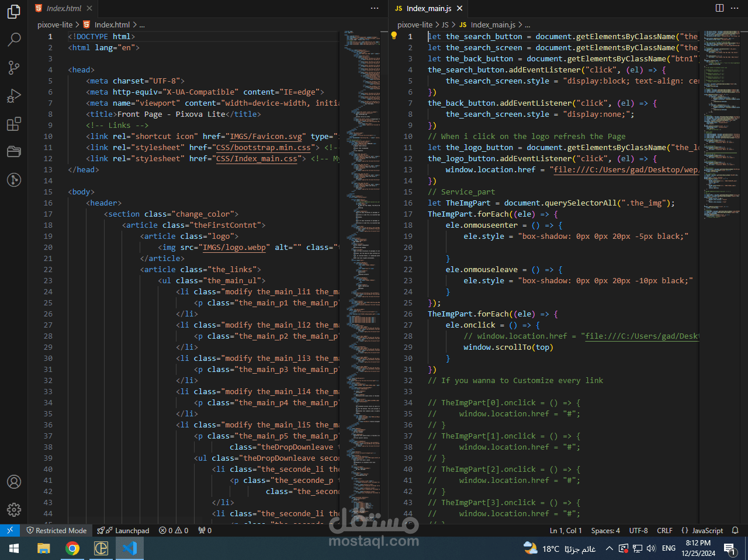Open the UTF-8 encoding selector
The width and height of the screenshot is (748, 560).
tap(638, 530)
